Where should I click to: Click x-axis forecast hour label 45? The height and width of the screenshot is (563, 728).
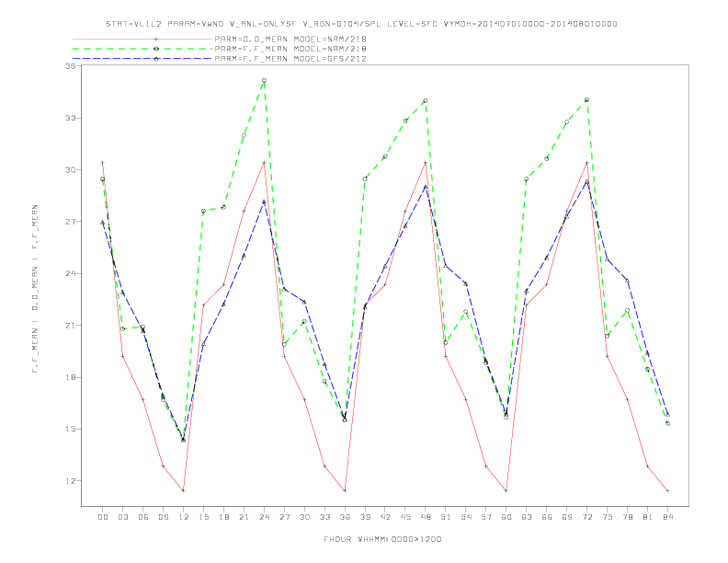(x=405, y=517)
